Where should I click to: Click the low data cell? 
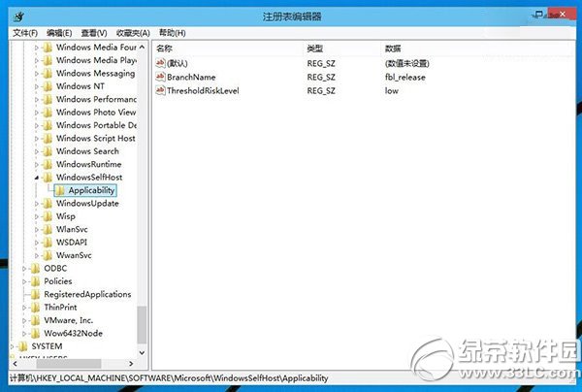point(392,90)
